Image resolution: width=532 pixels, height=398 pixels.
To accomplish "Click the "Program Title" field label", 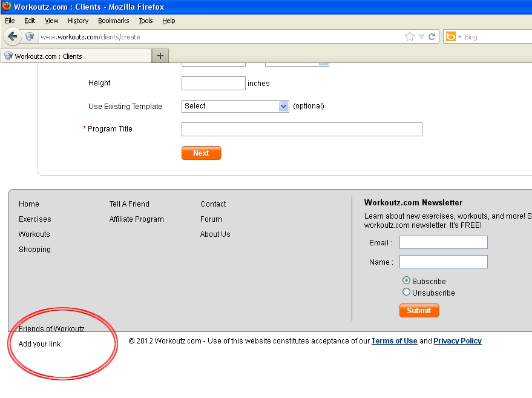I will point(110,128).
